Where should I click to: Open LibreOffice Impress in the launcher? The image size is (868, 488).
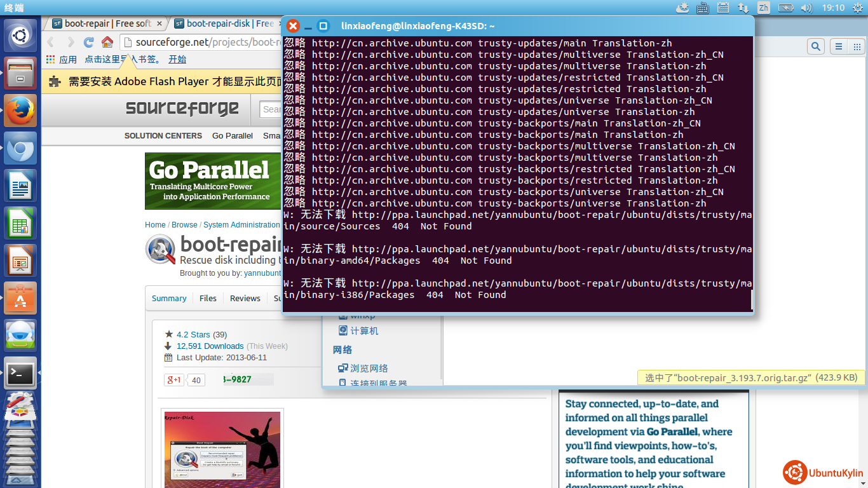(20, 261)
